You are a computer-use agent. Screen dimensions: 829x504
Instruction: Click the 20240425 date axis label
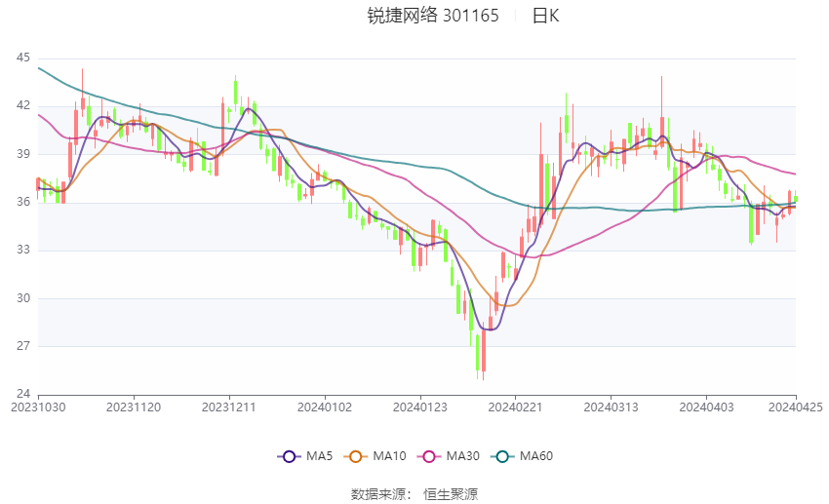[x=796, y=407]
